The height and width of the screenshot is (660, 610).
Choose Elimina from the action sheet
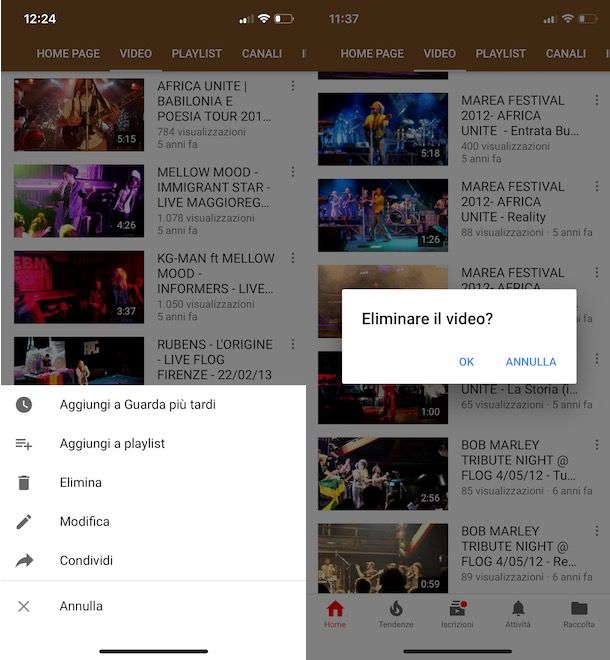[x=153, y=482]
